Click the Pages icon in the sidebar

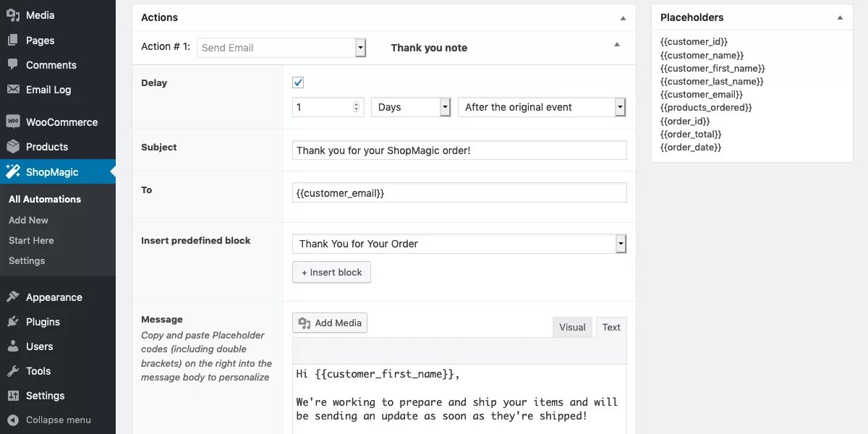[13, 41]
